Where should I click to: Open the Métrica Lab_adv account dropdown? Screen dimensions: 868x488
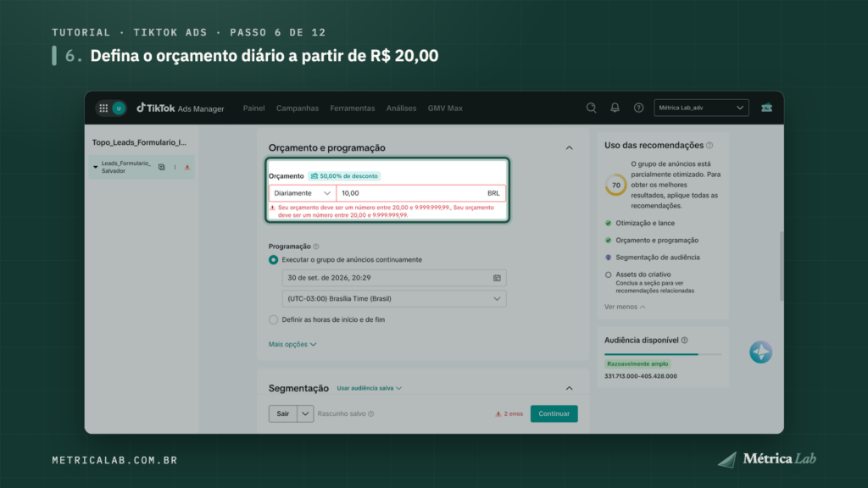pyautogui.click(x=701, y=108)
